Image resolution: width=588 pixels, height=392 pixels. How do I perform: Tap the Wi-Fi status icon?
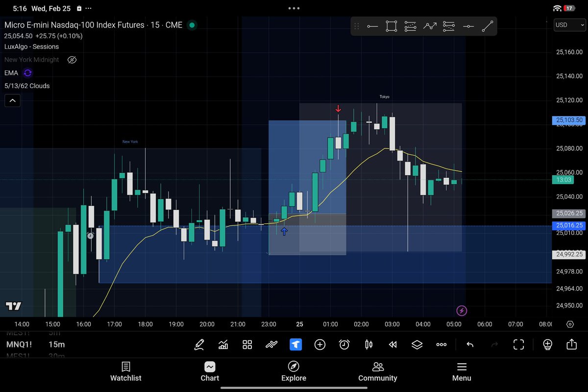click(557, 8)
